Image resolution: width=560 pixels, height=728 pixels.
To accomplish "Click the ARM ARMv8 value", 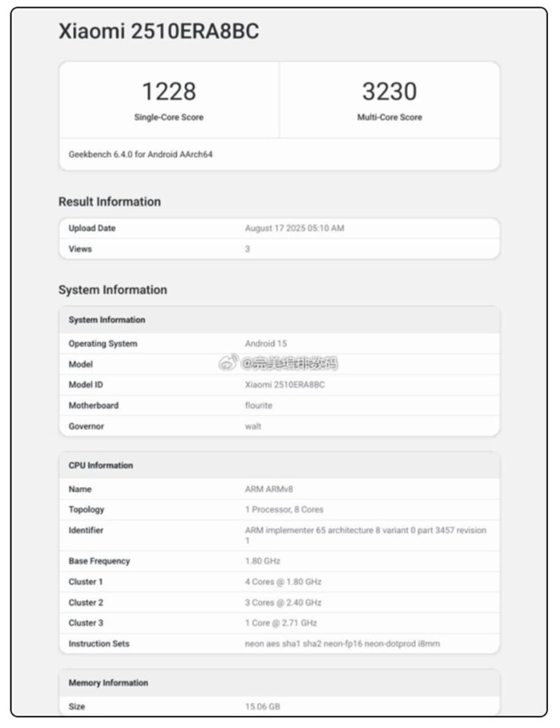I will (x=269, y=489).
